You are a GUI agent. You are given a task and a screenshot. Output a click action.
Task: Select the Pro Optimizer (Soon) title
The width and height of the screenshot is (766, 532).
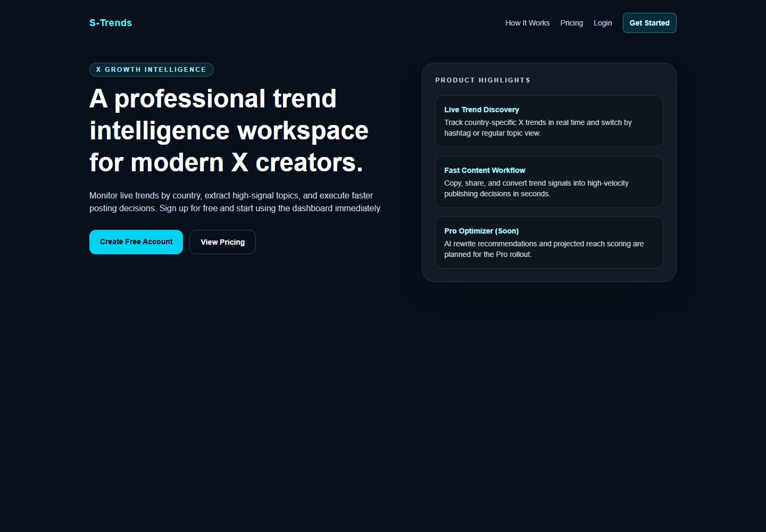click(x=481, y=231)
